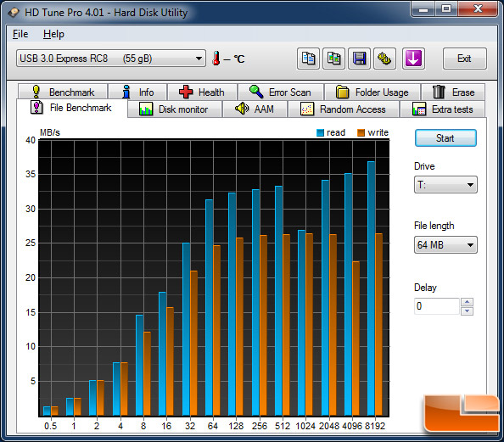Increase the Delay with the up arrow
This screenshot has height=442, width=504.
click(x=467, y=302)
